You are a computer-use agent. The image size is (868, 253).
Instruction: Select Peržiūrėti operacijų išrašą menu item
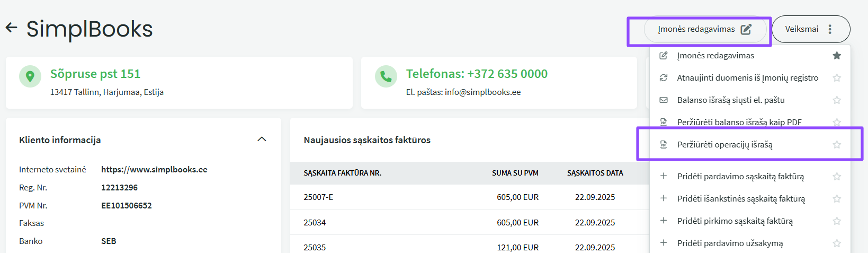click(724, 145)
